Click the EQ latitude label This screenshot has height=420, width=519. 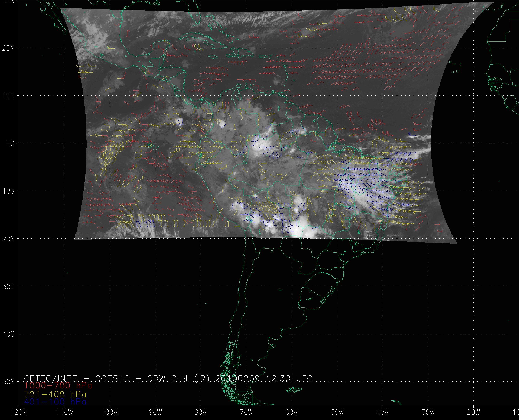(10, 143)
